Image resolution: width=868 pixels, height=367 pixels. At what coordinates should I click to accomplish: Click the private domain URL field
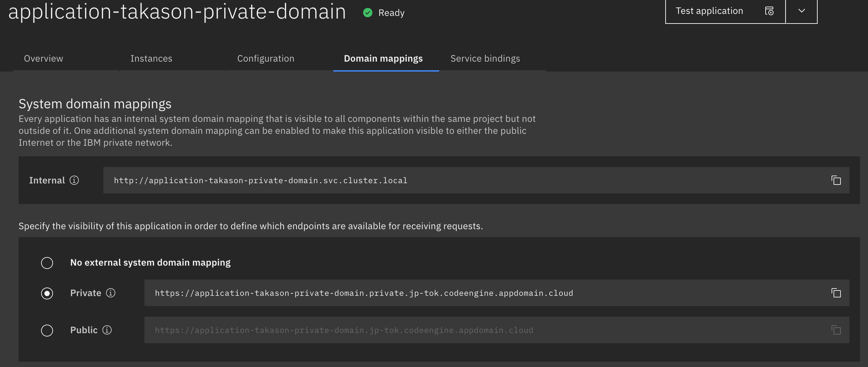pyautogui.click(x=472, y=293)
